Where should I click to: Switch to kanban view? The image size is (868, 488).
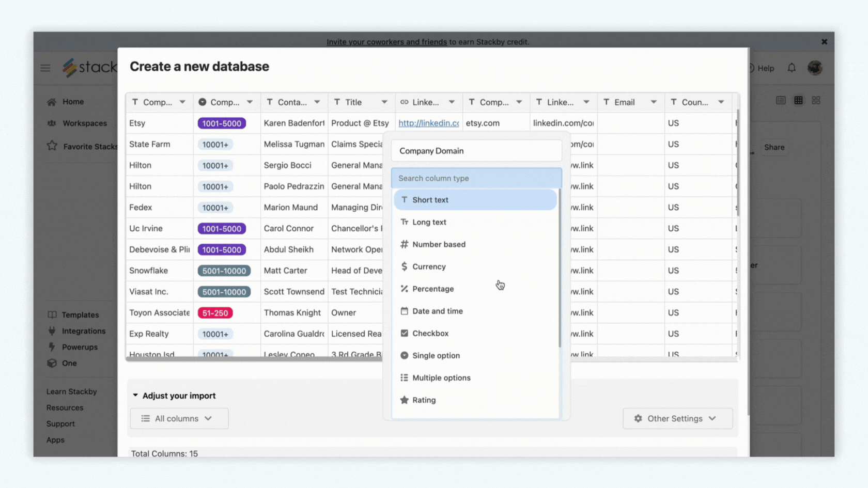click(816, 100)
